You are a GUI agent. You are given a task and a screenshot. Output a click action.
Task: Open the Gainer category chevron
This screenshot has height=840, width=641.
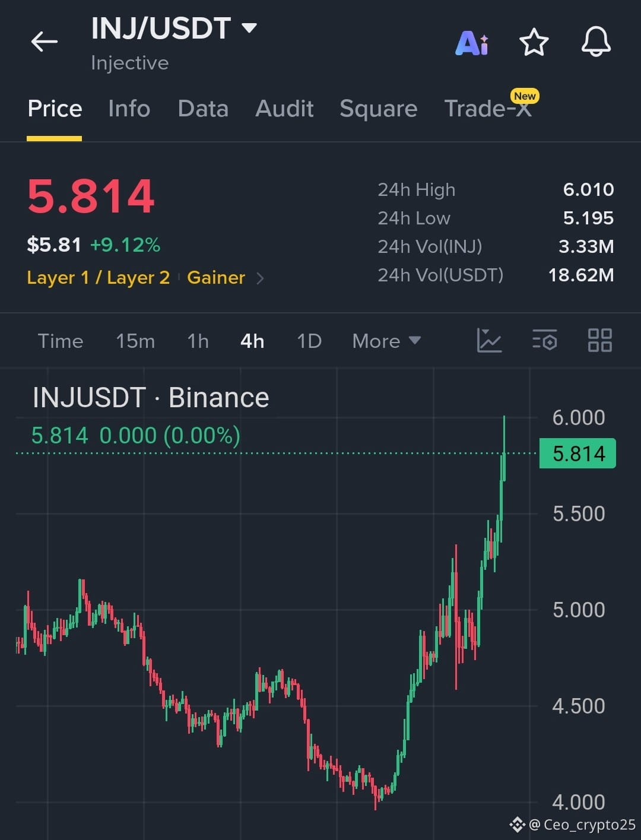(260, 278)
